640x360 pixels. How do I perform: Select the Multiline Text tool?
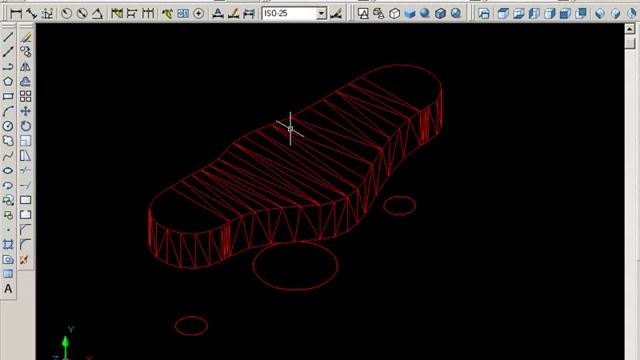8,289
